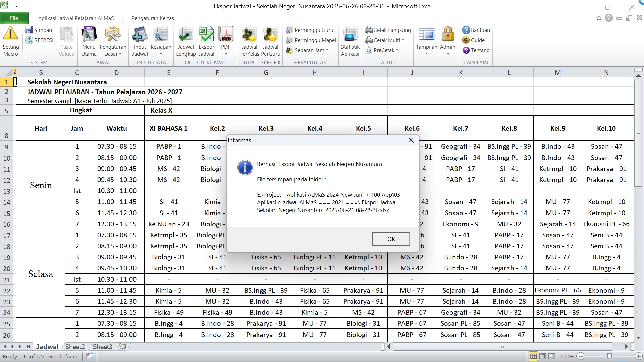Click the zoom slider handle
This screenshot has height=362, width=644.
pos(609,356)
